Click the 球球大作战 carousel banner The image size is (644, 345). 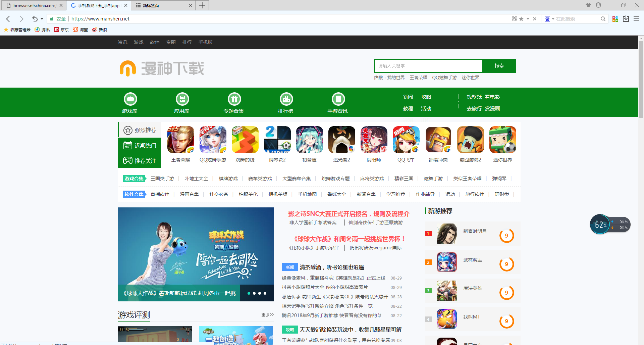(x=196, y=254)
